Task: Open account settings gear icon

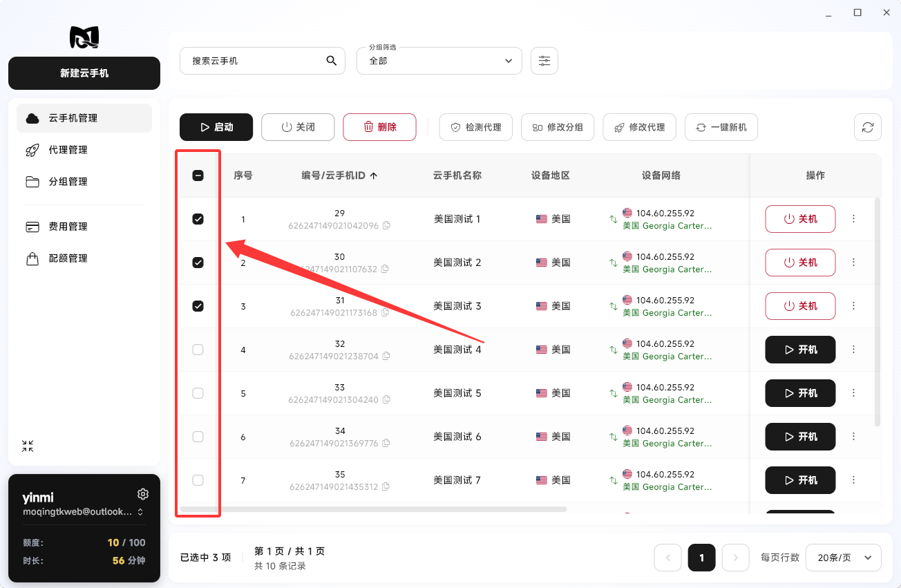Action: [143, 494]
